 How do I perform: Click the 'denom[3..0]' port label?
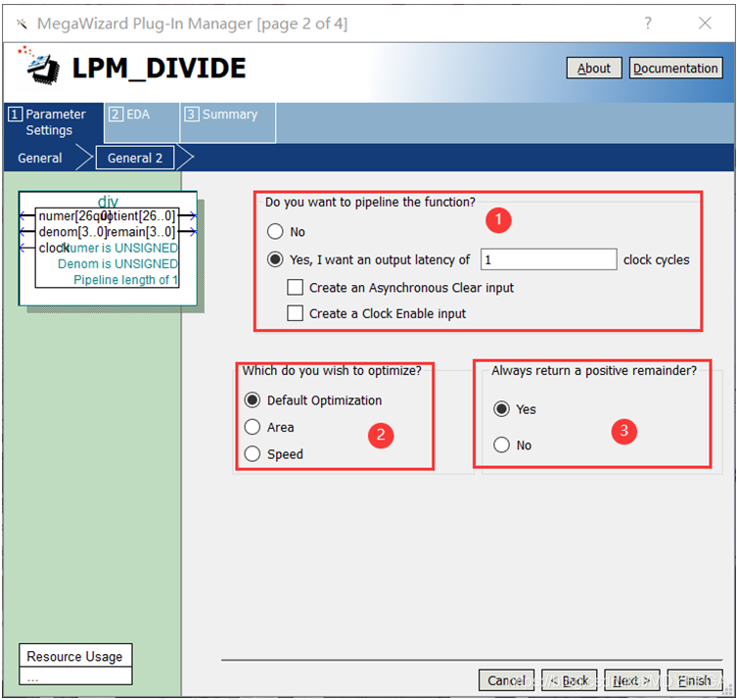72,232
